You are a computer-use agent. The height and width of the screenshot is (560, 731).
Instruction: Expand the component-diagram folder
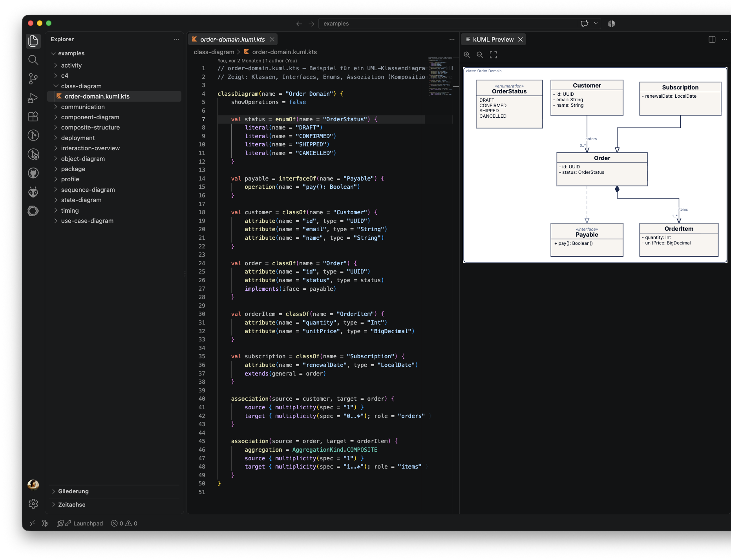pos(114,117)
